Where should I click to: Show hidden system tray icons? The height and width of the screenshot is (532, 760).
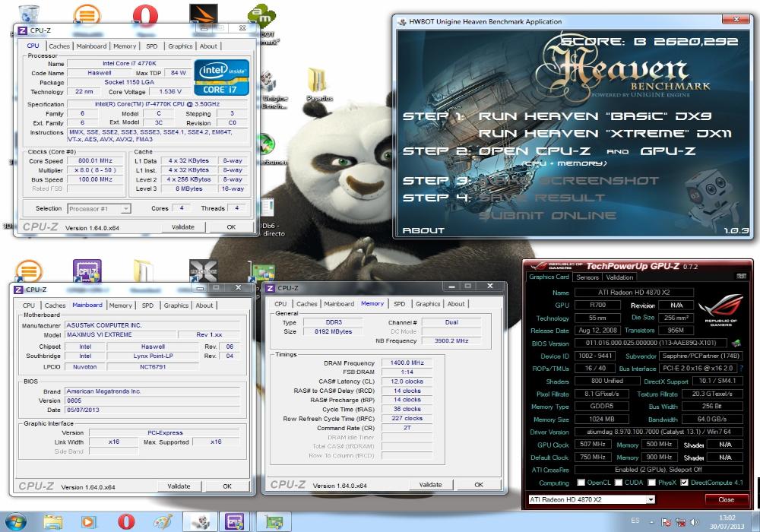(651, 522)
